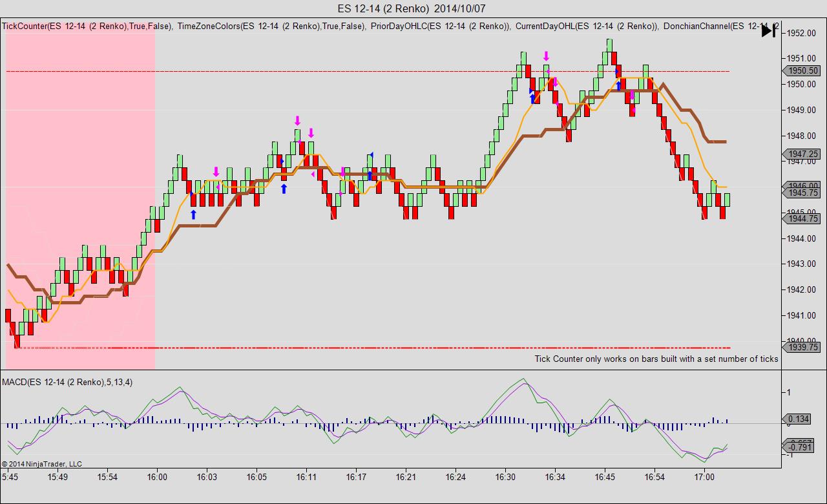Click the TickCounter indicator label
Image resolution: width=827 pixels, height=504 pixels.
(x=87, y=26)
